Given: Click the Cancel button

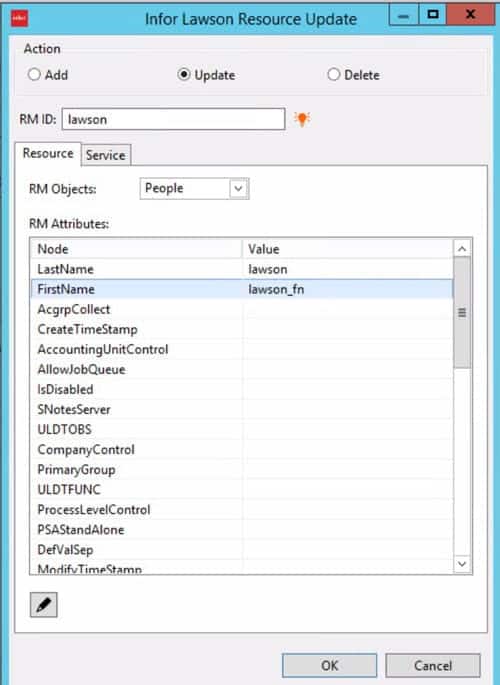Looking at the screenshot, I should [433, 665].
